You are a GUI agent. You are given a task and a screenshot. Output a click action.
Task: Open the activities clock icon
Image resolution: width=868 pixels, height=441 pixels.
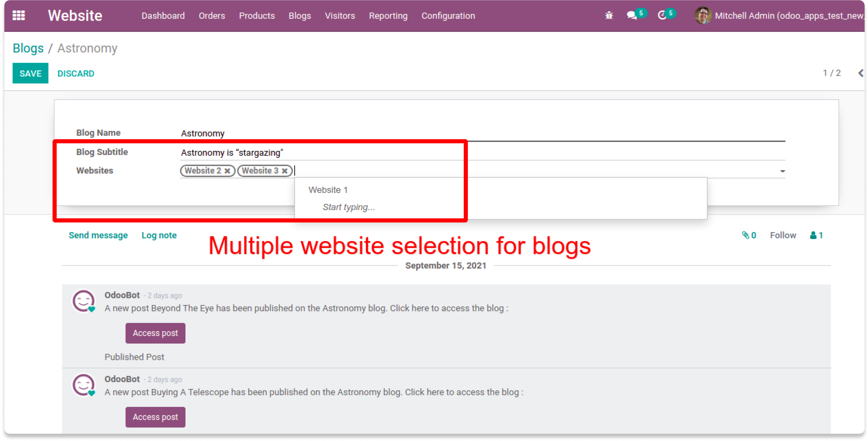[662, 16]
